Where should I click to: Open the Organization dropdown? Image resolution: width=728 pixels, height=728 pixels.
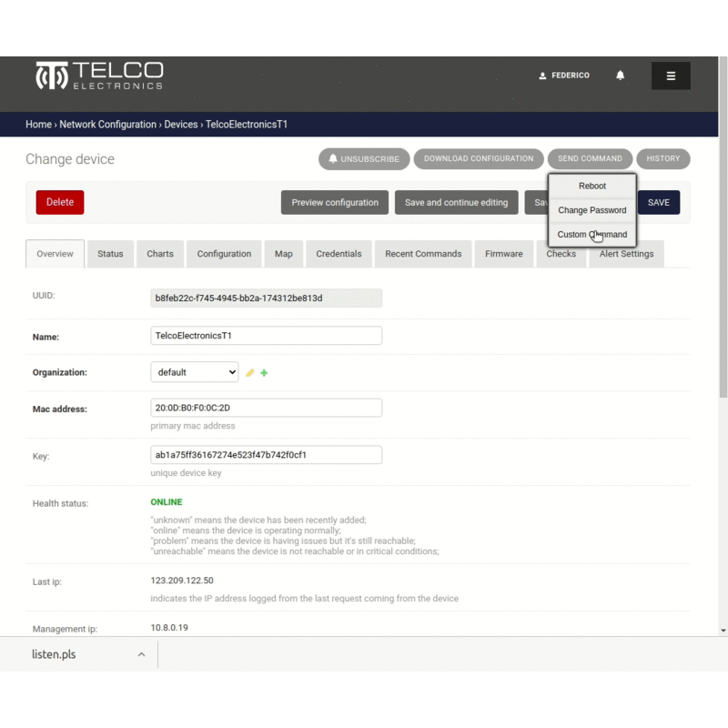195,372
